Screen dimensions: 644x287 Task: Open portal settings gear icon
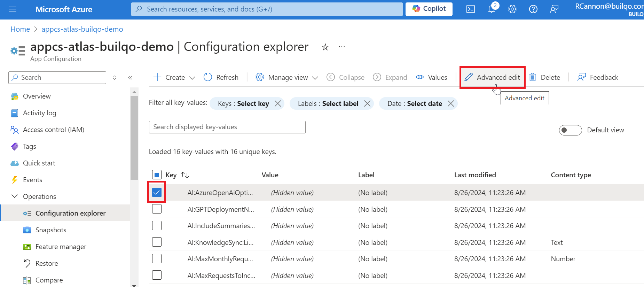512,9
